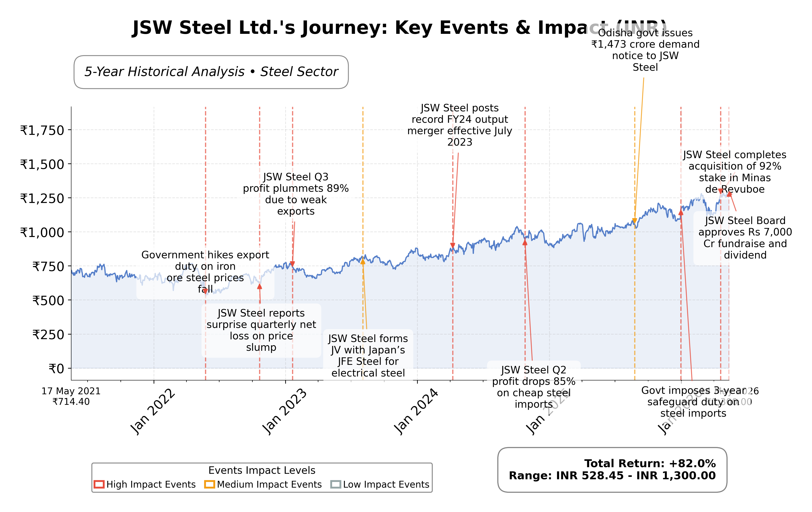This screenshot has height=512, width=812.
Task: Click the Jan 2024 x-axis label
Action: [416, 412]
